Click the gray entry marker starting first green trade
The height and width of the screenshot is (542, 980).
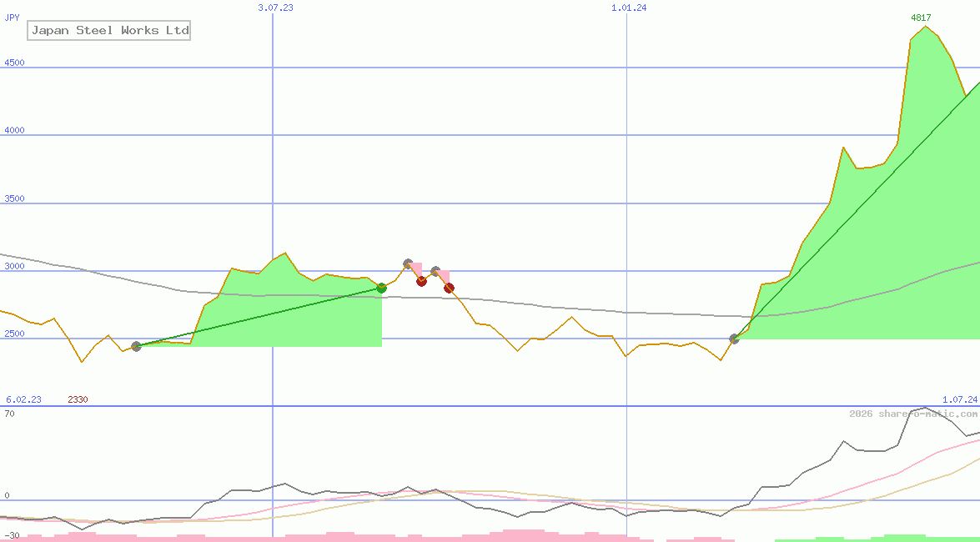click(136, 346)
